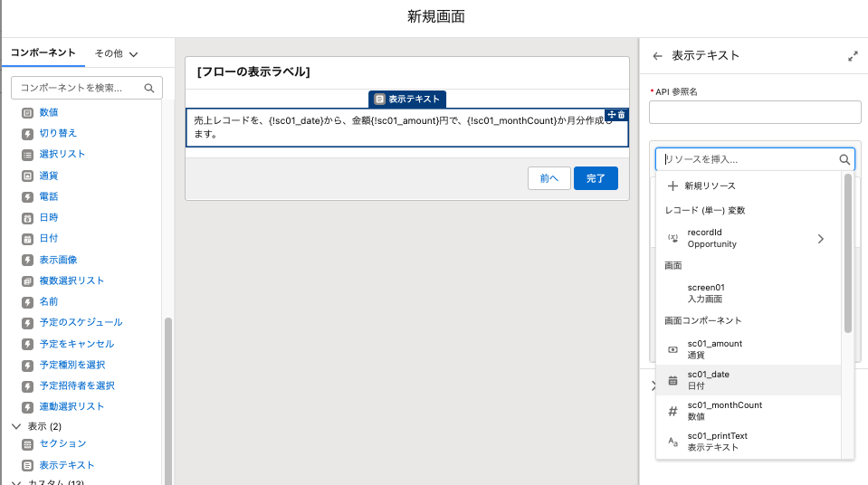Click the 予定招待者を選択 component icon

[x=28, y=386]
